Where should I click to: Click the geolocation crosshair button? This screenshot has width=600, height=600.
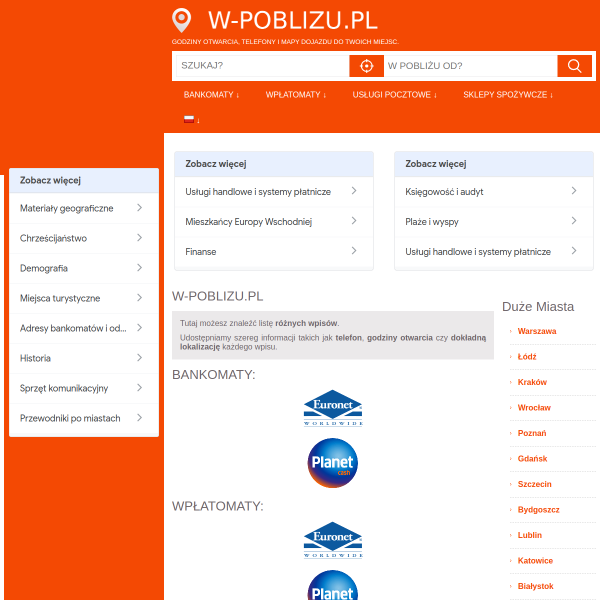[x=366, y=66]
